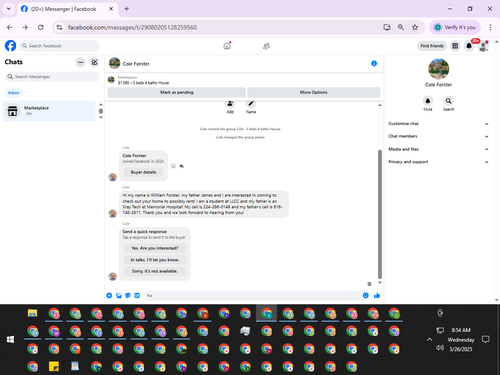Viewport: 500px width, 375px height.
Task: Open Cole Forster profile picture in right panel
Action: coord(438,69)
